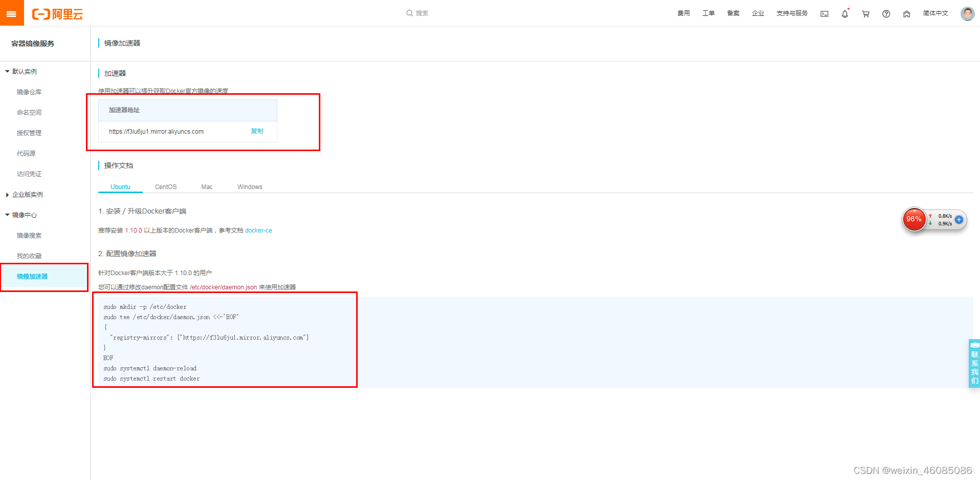Screen dimensions: 980x480
Task: Click the search magnifier icon
Action: (409, 13)
